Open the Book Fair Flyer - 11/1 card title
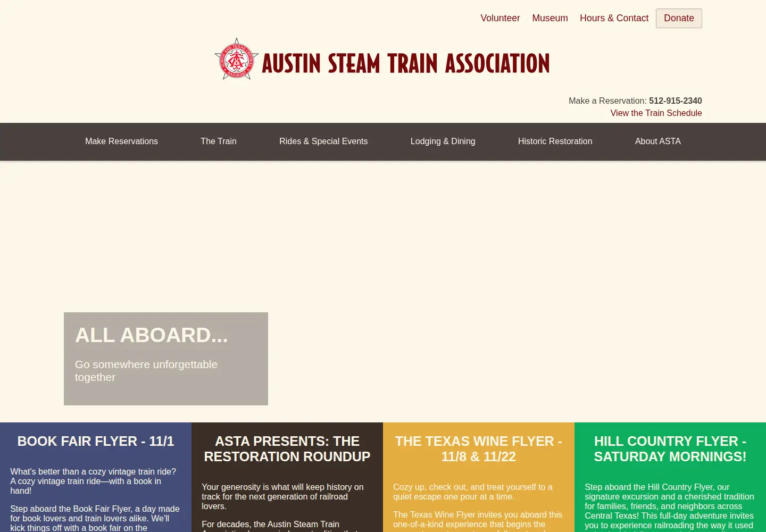This screenshot has width=766, height=532. pyautogui.click(x=96, y=441)
